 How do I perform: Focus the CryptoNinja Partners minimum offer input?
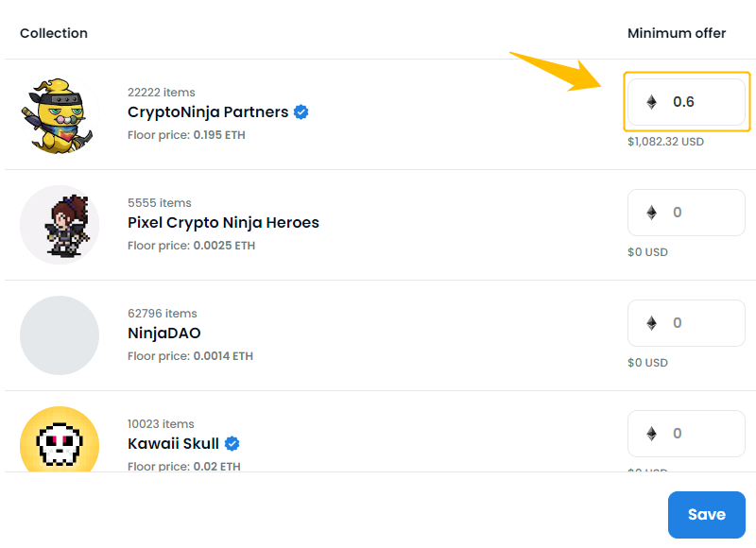(x=687, y=102)
